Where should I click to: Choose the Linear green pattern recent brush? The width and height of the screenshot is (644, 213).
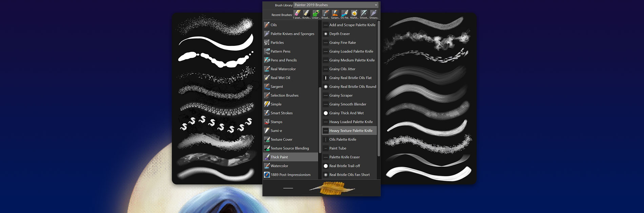pyautogui.click(x=316, y=14)
